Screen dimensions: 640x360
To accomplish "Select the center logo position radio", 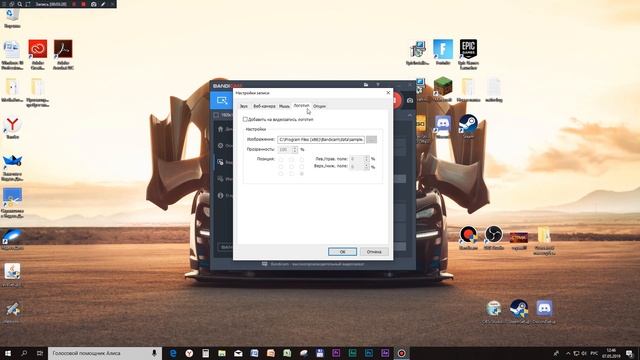I will [x=291, y=167].
